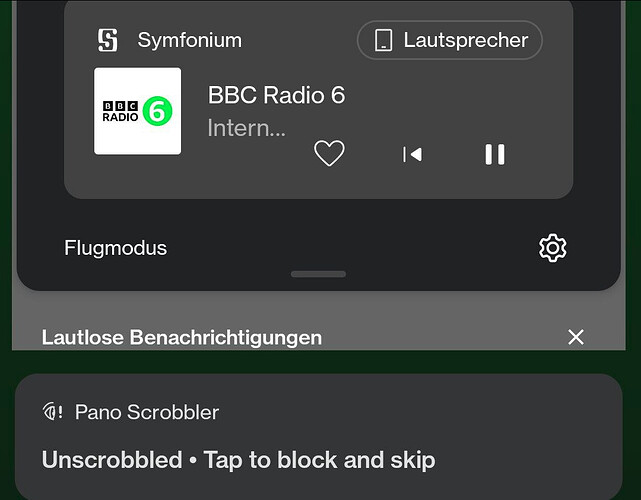This screenshot has height=500, width=641.
Task: Tap the truncated Intern... subtitle text
Action: click(247, 128)
